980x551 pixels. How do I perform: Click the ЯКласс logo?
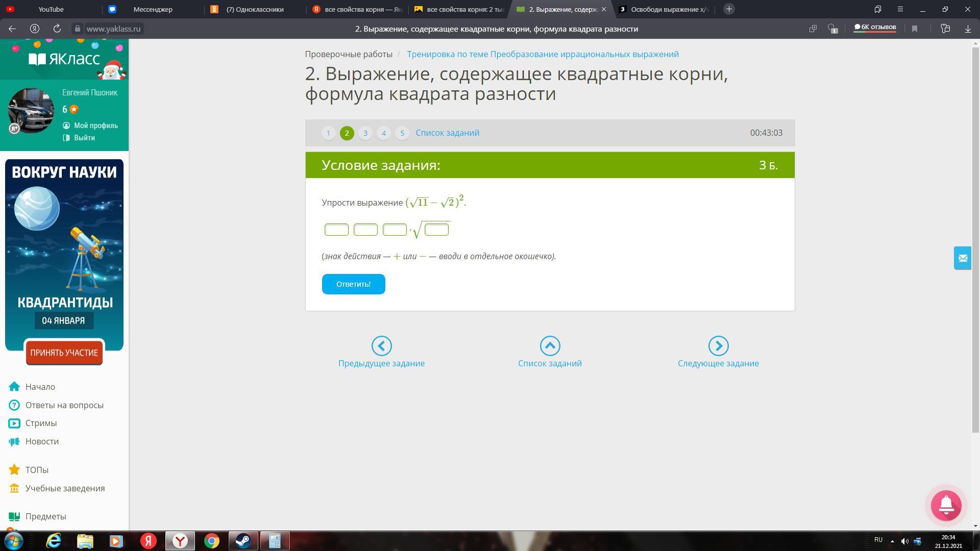pyautogui.click(x=64, y=59)
